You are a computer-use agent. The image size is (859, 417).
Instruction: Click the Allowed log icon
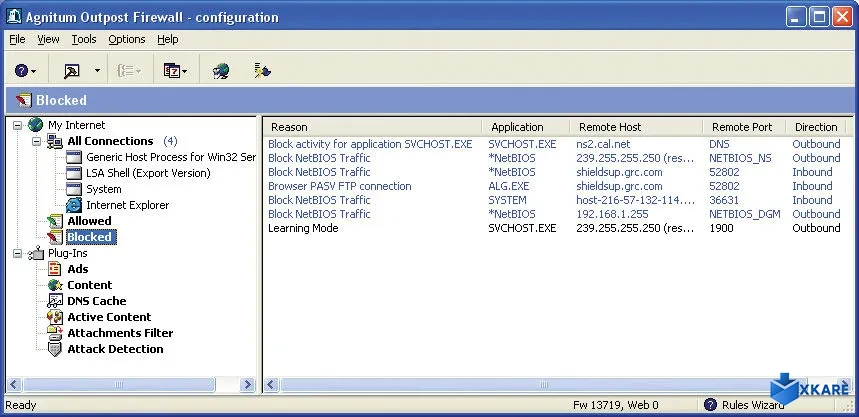pyautogui.click(x=55, y=221)
